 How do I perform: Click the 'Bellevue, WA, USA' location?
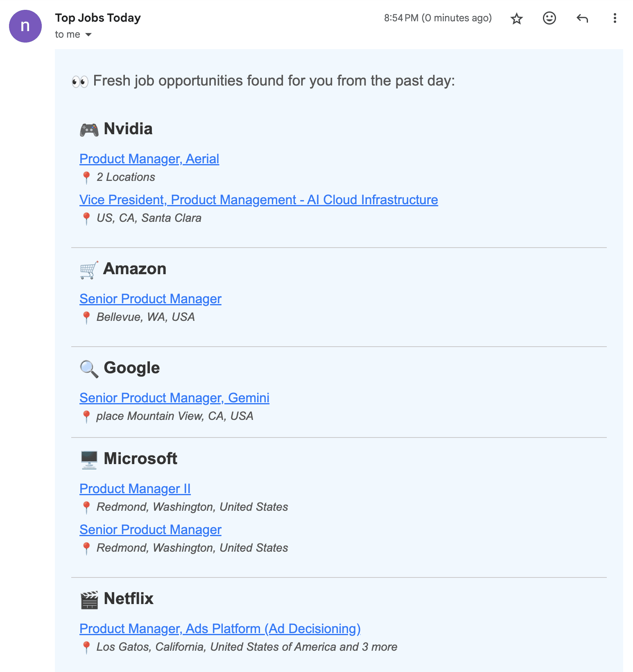[146, 317]
